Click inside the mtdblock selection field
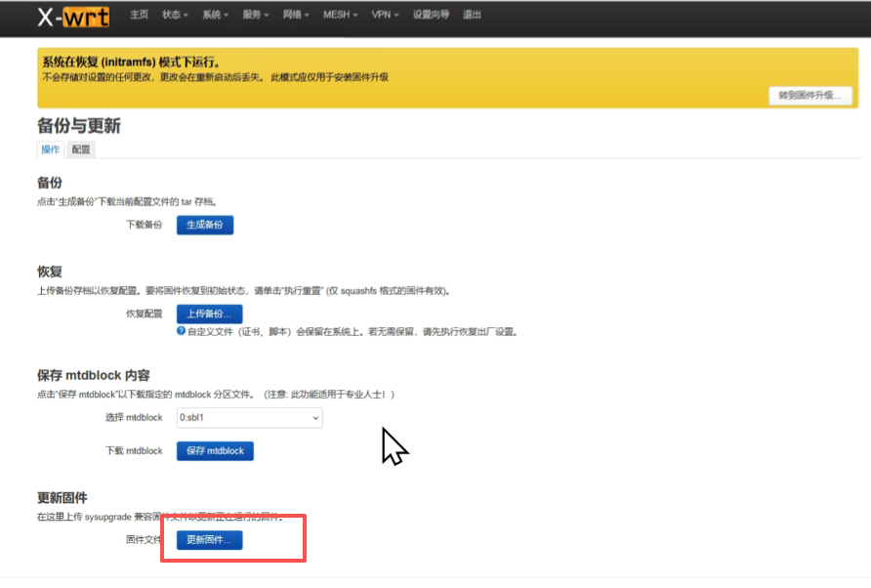871x588 pixels. click(248, 418)
